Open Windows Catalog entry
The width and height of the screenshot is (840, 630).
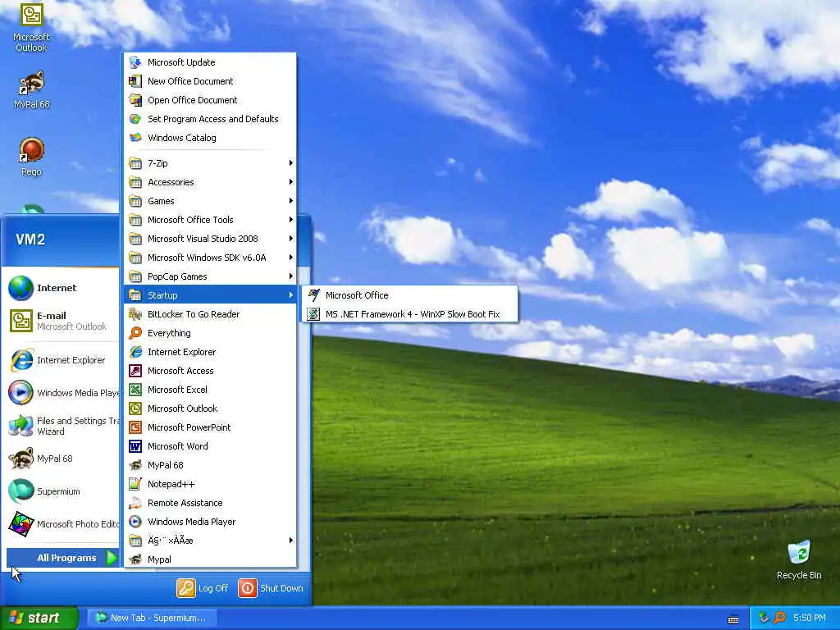click(x=210, y=138)
